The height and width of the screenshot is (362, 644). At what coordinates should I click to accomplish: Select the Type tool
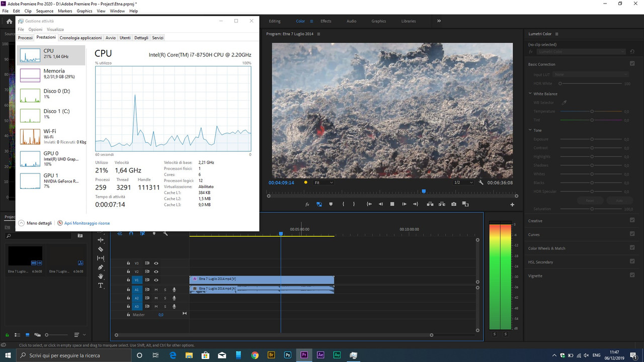101,286
